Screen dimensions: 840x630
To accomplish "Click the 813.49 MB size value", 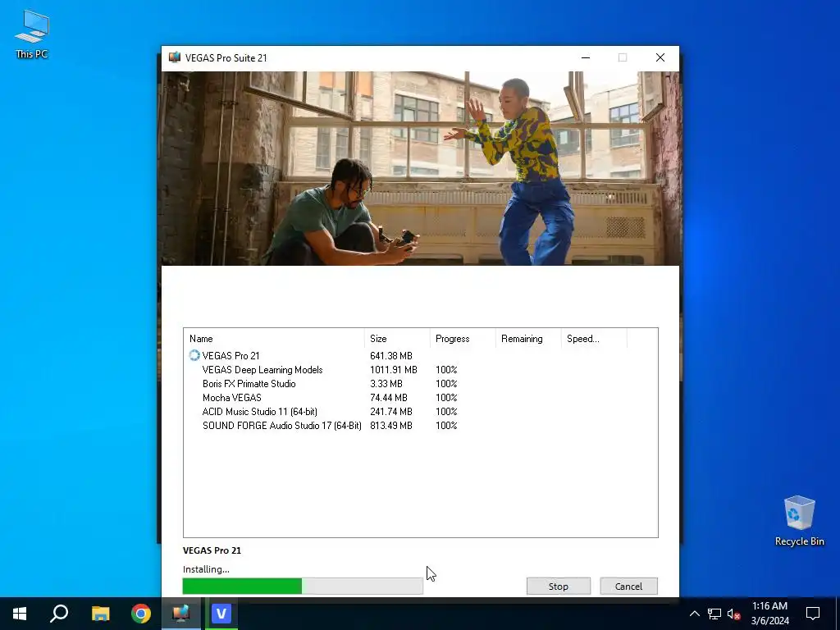I will tap(391, 426).
